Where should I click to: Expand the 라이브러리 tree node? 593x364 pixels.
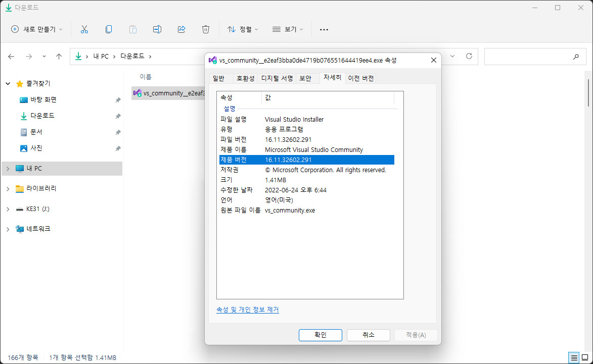pos(8,188)
